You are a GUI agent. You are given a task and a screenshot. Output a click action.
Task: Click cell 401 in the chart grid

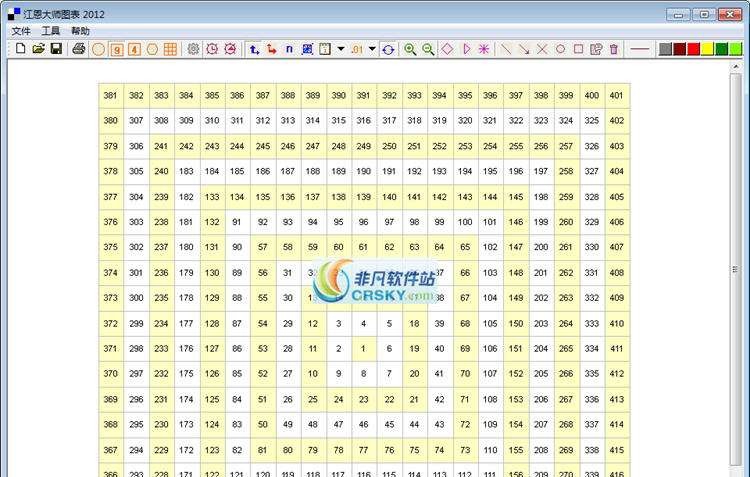616,95
